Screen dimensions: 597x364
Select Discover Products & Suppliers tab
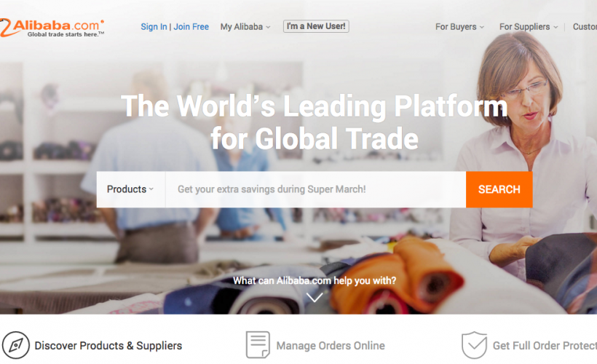92,345
